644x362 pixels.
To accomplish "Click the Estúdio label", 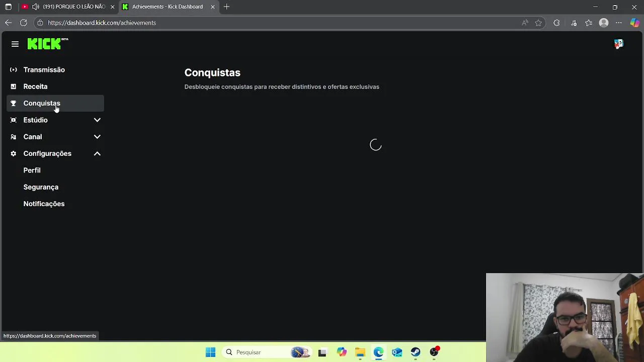I will 35,120.
